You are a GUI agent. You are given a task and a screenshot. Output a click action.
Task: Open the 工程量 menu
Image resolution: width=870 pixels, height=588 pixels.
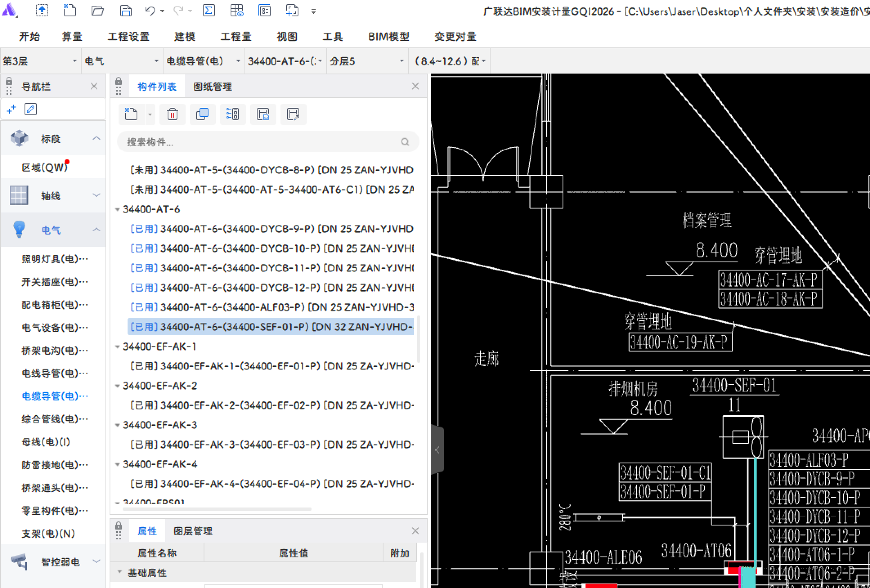tap(235, 37)
